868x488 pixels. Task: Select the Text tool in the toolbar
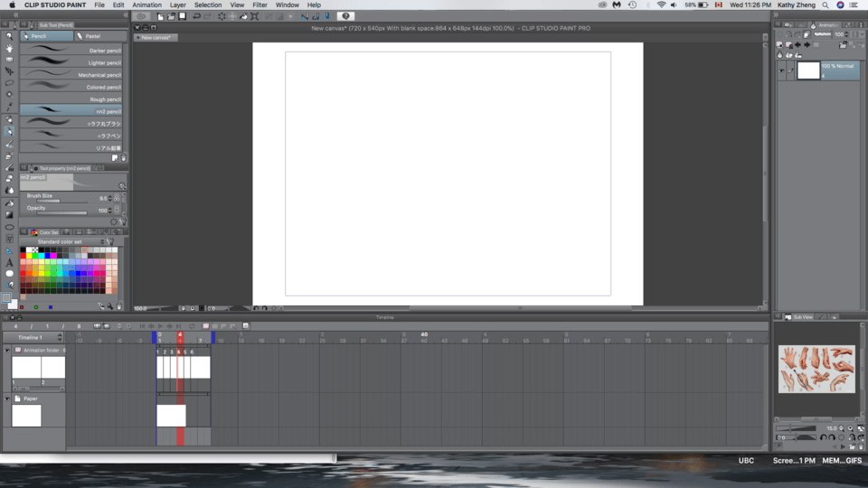(x=9, y=262)
